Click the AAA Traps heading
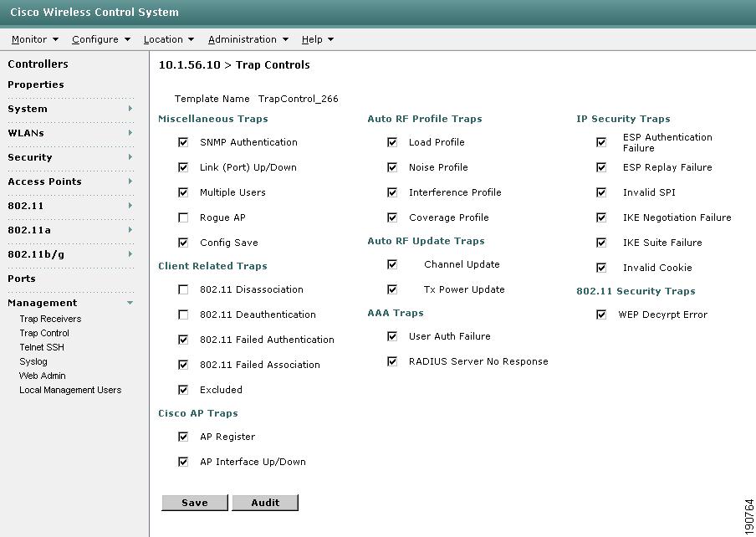Viewport: 756px width, 537px height. coord(396,313)
